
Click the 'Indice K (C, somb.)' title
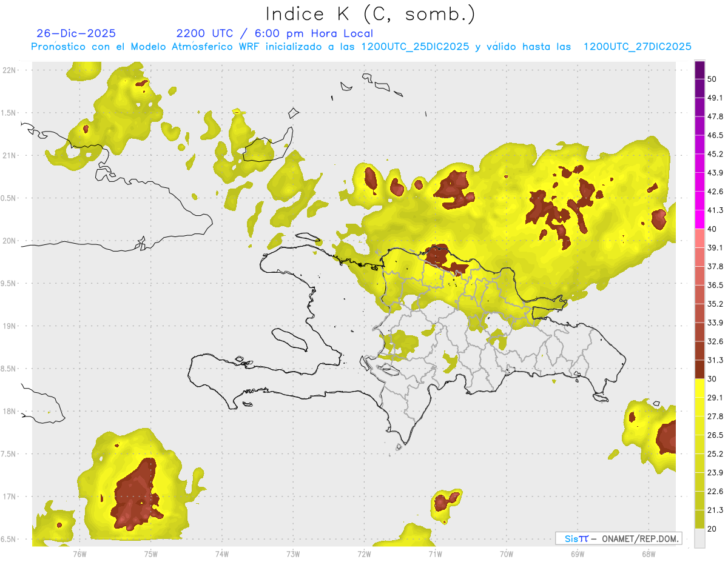pos(371,14)
